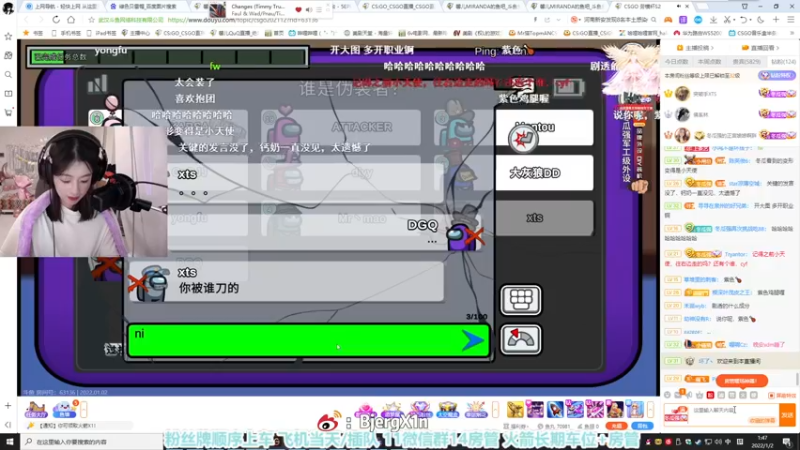Click the user avatar at top-left

pyautogui.click(x=8, y=8)
